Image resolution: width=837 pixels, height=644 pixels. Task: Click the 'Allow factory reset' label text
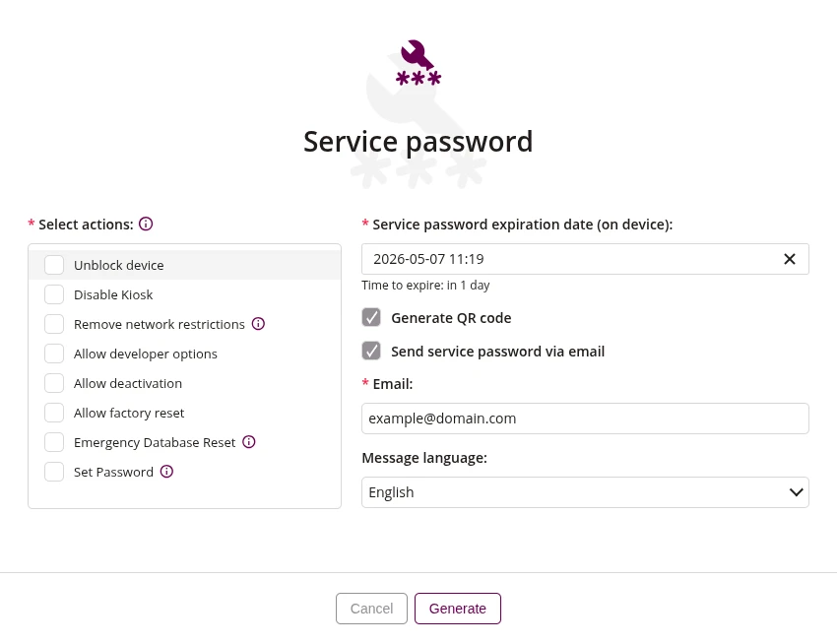pyautogui.click(x=129, y=413)
